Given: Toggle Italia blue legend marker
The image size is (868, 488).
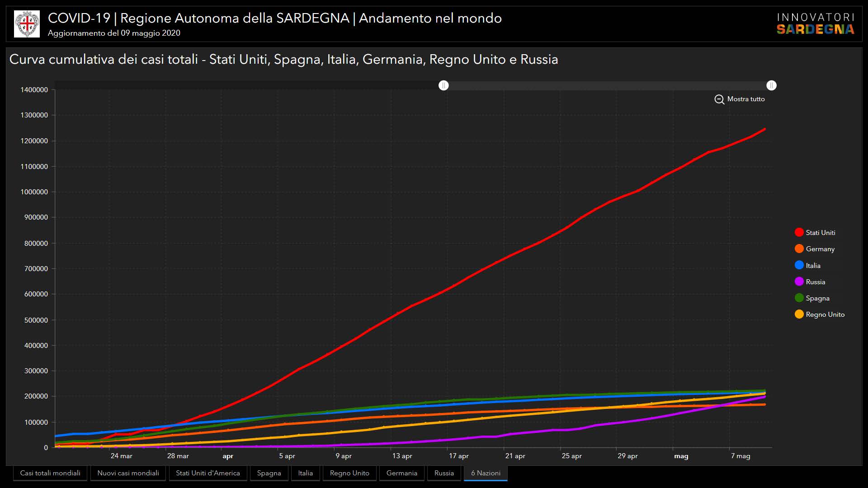Looking at the screenshot, I should pyautogui.click(x=799, y=266).
